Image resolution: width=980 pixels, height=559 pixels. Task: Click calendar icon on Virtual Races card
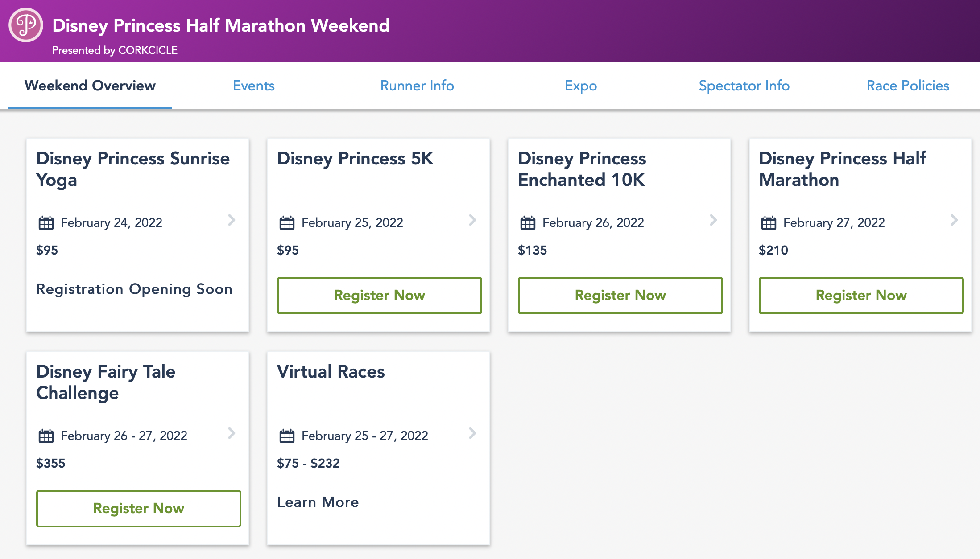pos(287,436)
